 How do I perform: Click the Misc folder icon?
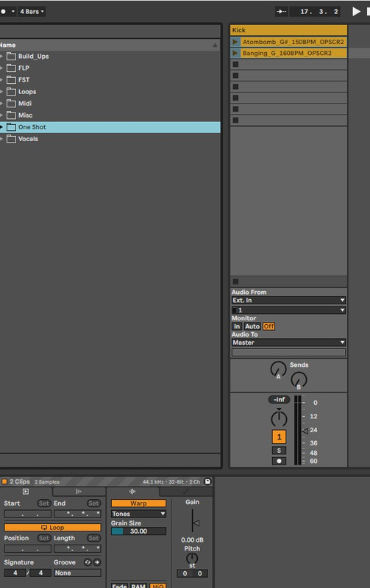12,115
